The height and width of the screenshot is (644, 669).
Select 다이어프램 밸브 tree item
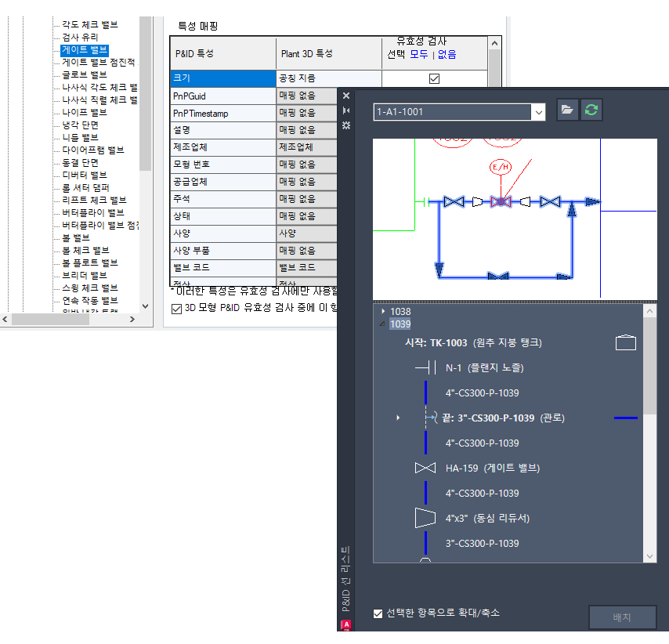93,150
